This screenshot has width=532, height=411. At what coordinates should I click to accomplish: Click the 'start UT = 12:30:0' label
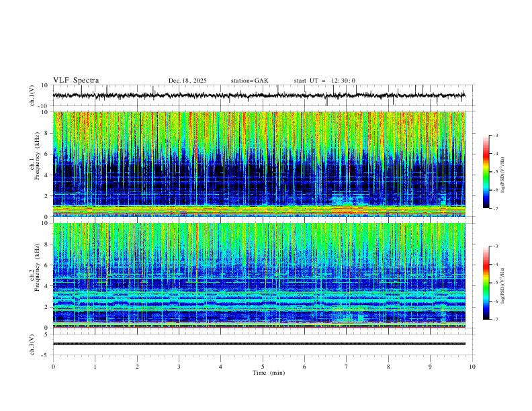(324, 81)
